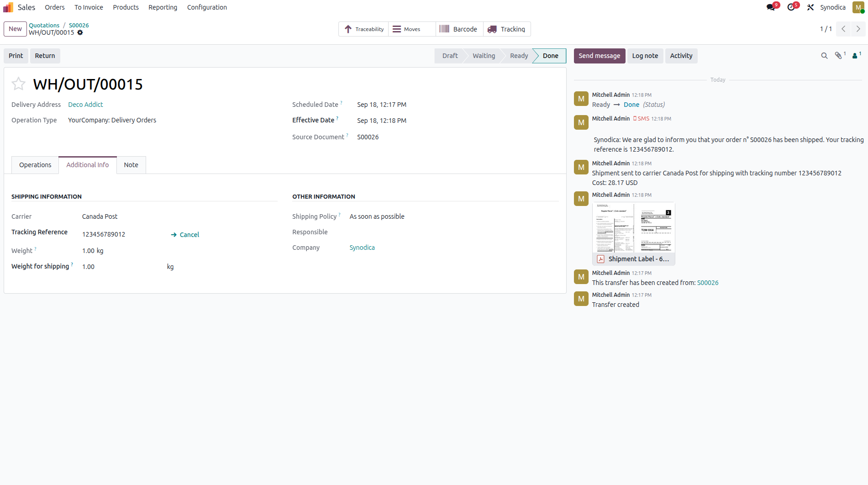Go to previous record arrow

pos(843,29)
